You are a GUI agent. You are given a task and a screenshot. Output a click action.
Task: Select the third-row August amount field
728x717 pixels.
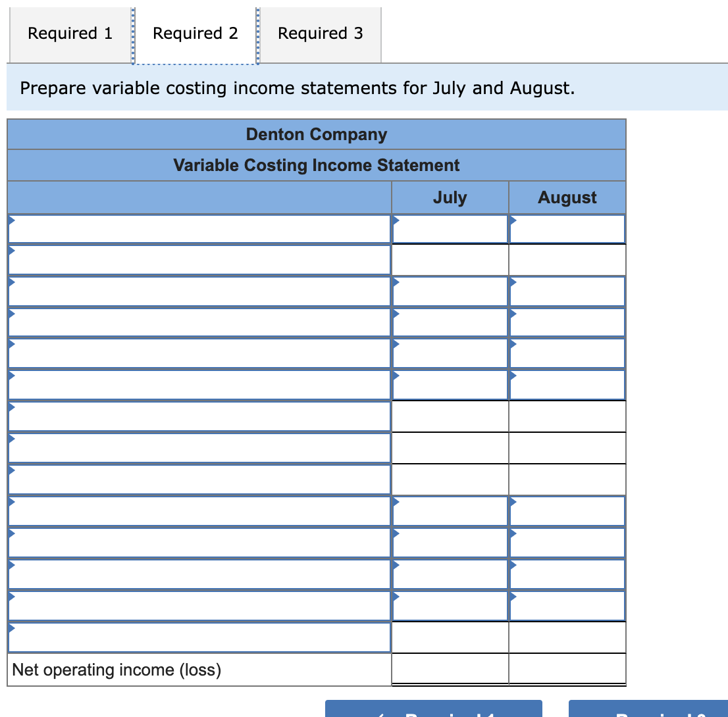click(x=567, y=291)
